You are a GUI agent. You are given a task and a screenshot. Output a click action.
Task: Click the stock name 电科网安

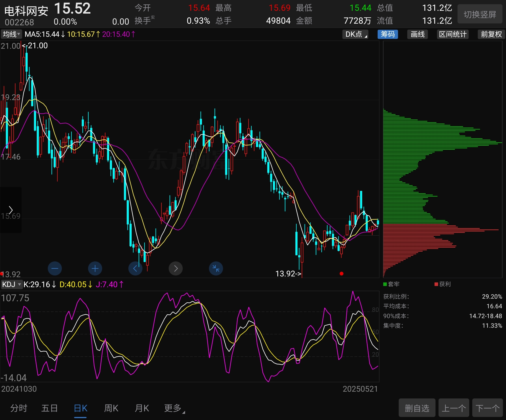(26, 11)
